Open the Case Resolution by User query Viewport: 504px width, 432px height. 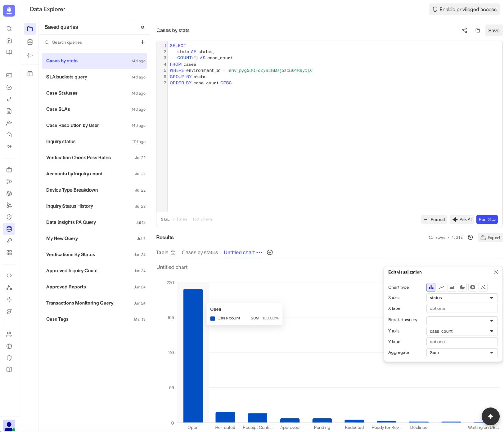tap(94, 125)
